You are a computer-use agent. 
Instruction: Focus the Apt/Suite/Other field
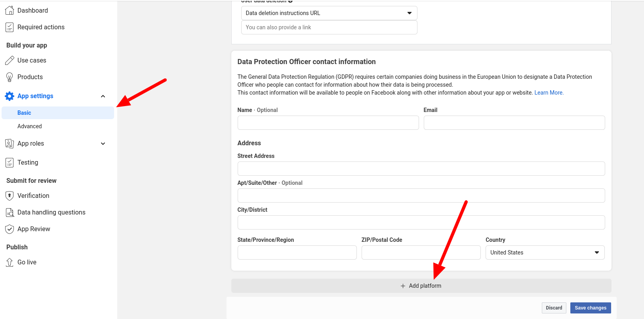(x=421, y=196)
